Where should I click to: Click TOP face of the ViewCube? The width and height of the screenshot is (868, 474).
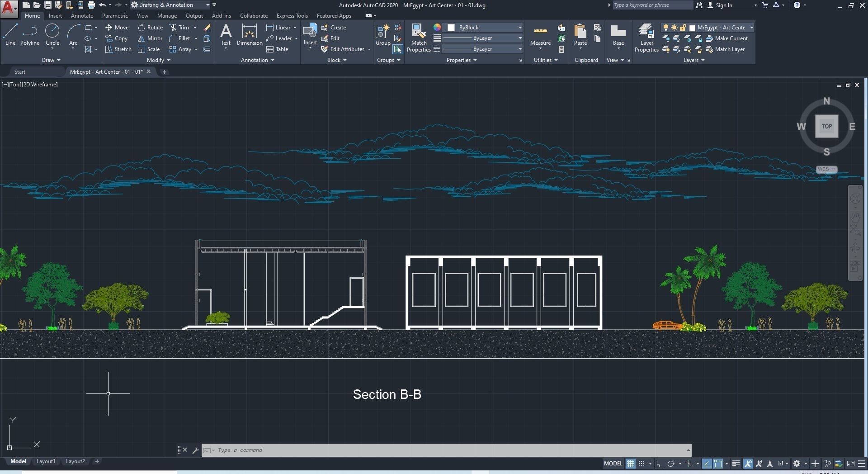point(826,126)
